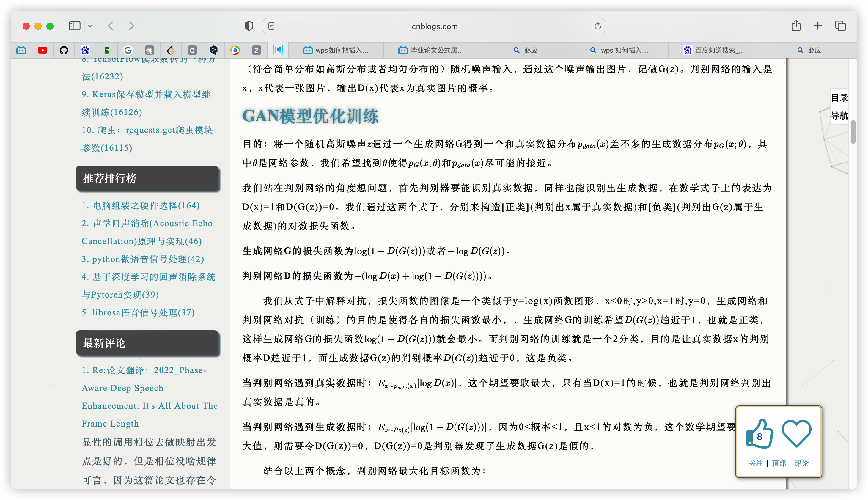This screenshot has width=868, height=500.
Task: Open the 目录导航 contents panel
Action: point(839,107)
